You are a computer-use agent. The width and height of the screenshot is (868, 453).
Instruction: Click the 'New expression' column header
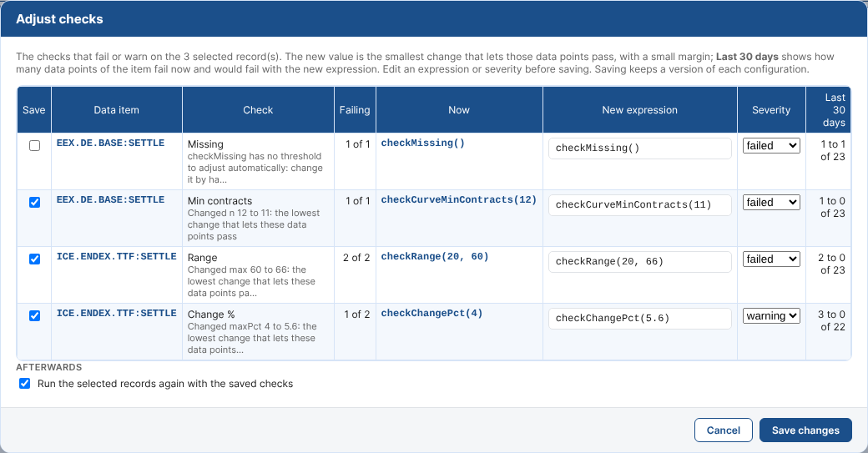coord(640,110)
